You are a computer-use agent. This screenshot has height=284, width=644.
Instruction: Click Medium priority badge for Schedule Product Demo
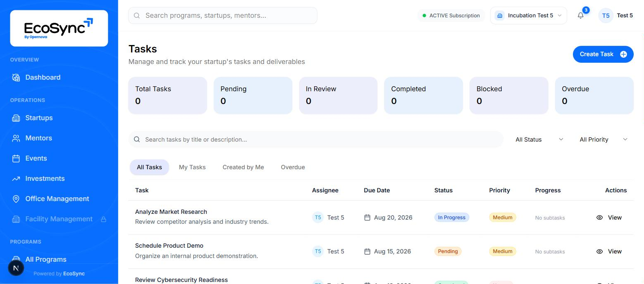(x=503, y=251)
